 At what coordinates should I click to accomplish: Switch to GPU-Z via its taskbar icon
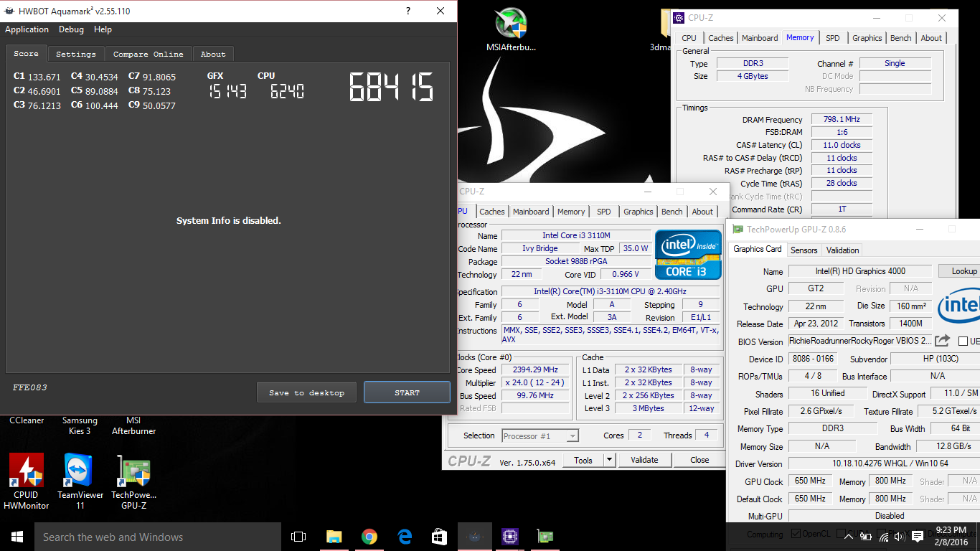[545, 537]
